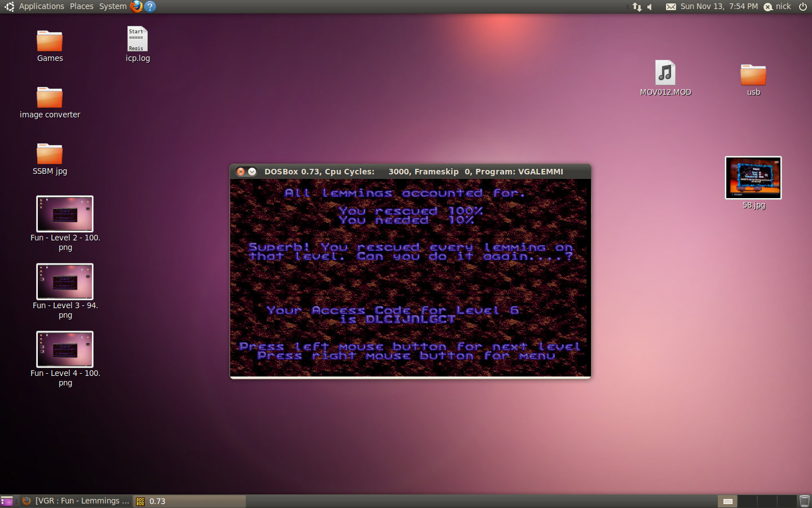
Task: Click the power session menu icon
Action: pos(803,6)
